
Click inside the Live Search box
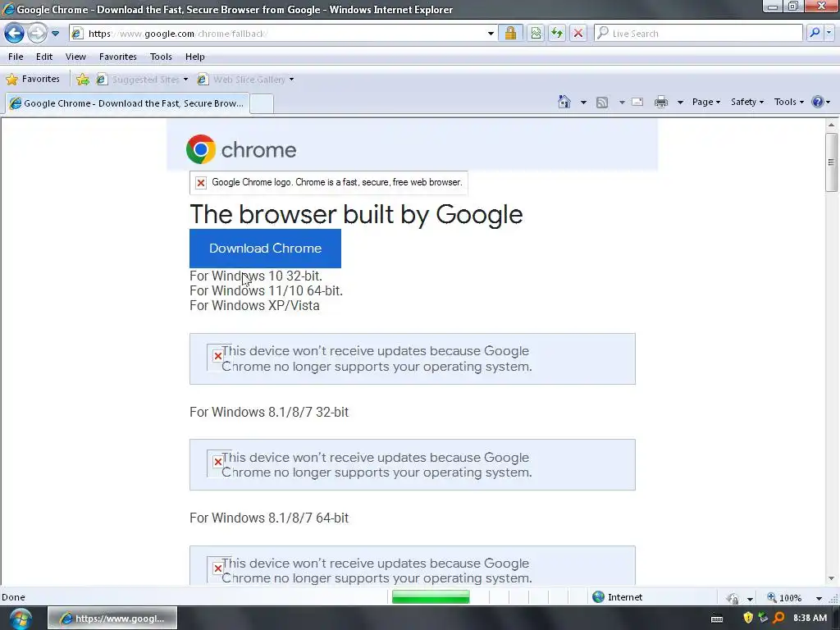[699, 33]
